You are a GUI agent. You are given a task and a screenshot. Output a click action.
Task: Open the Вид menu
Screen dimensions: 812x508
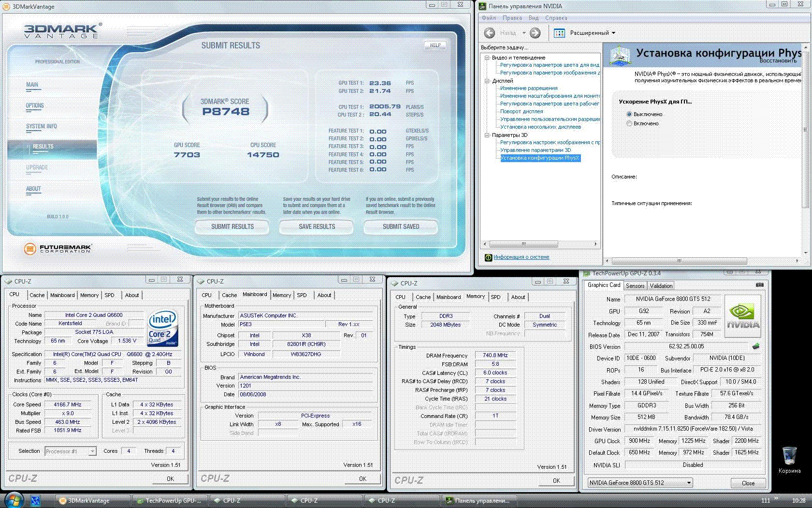(534, 18)
